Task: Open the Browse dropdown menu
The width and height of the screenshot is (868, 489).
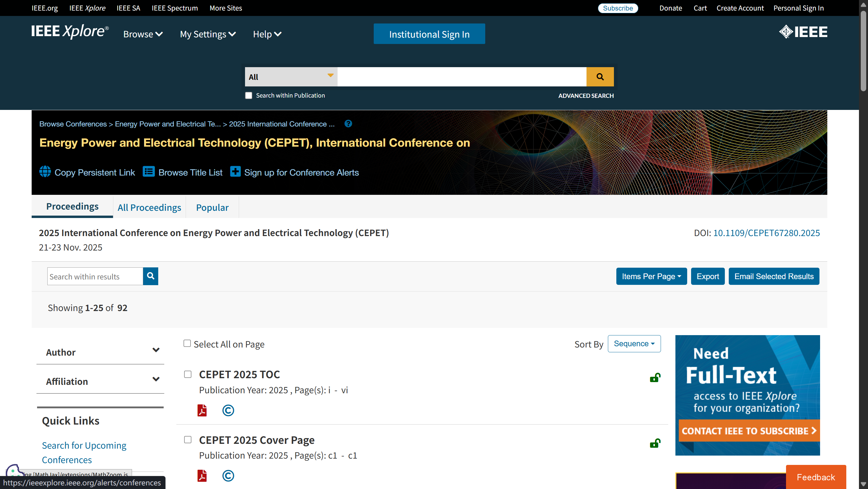Action: (x=143, y=34)
